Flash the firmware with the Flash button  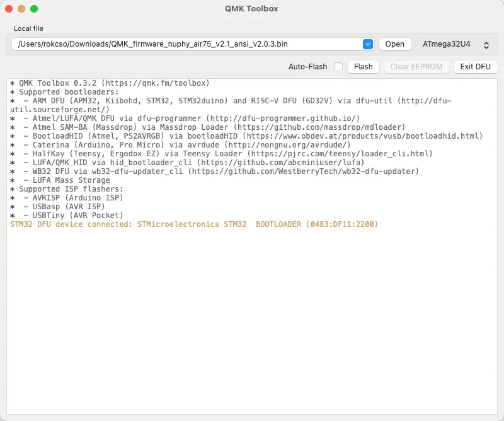tap(364, 67)
